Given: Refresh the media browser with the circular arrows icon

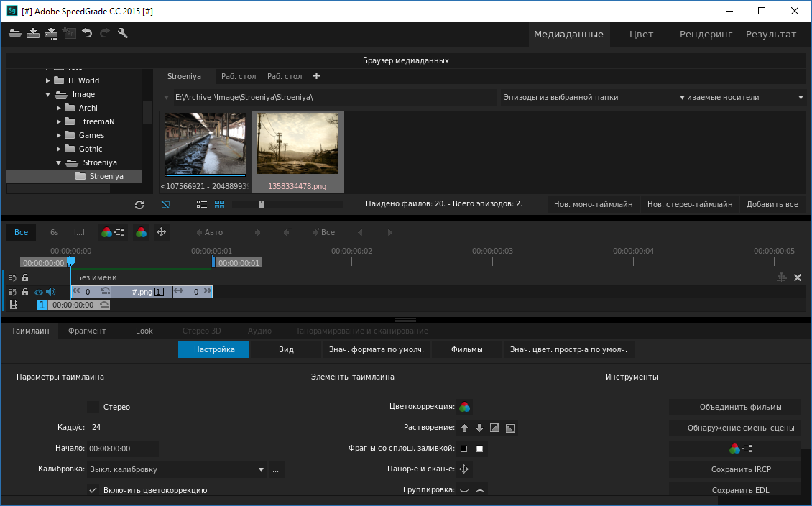Looking at the screenshot, I should pos(139,204).
